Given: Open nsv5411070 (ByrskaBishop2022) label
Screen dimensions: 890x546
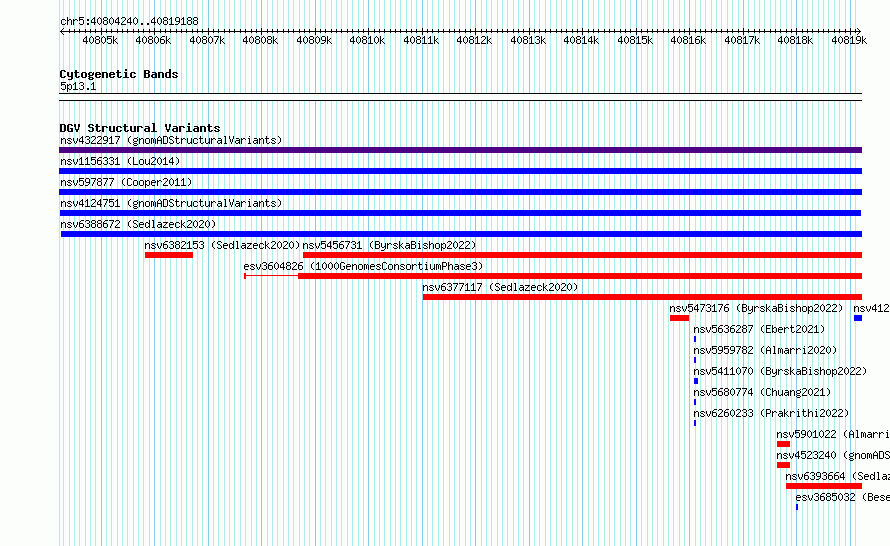Looking at the screenshot, I should [x=780, y=371].
